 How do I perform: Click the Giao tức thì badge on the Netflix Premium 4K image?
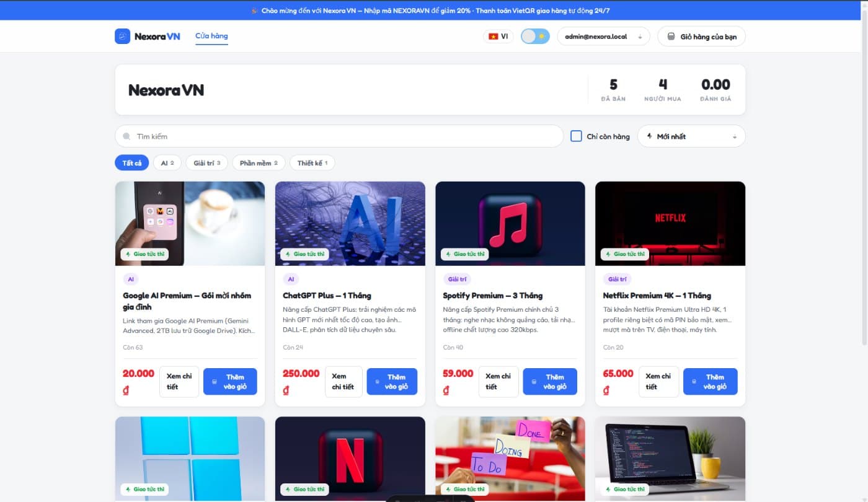tap(625, 254)
